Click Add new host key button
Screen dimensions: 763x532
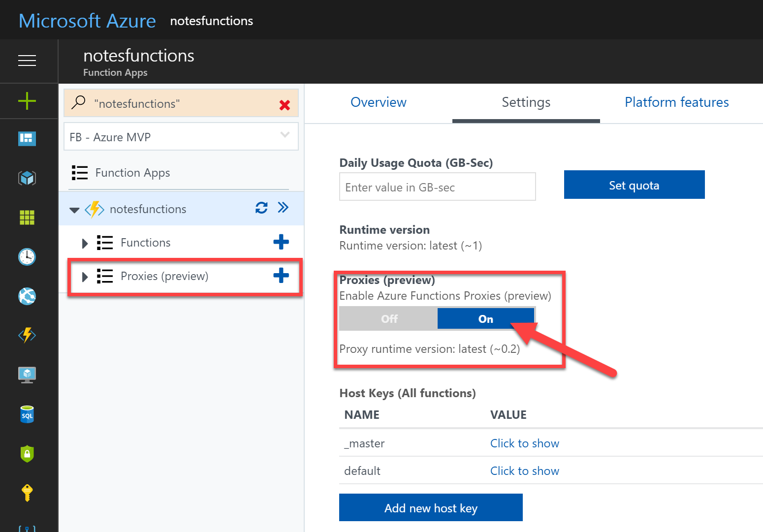point(431,507)
